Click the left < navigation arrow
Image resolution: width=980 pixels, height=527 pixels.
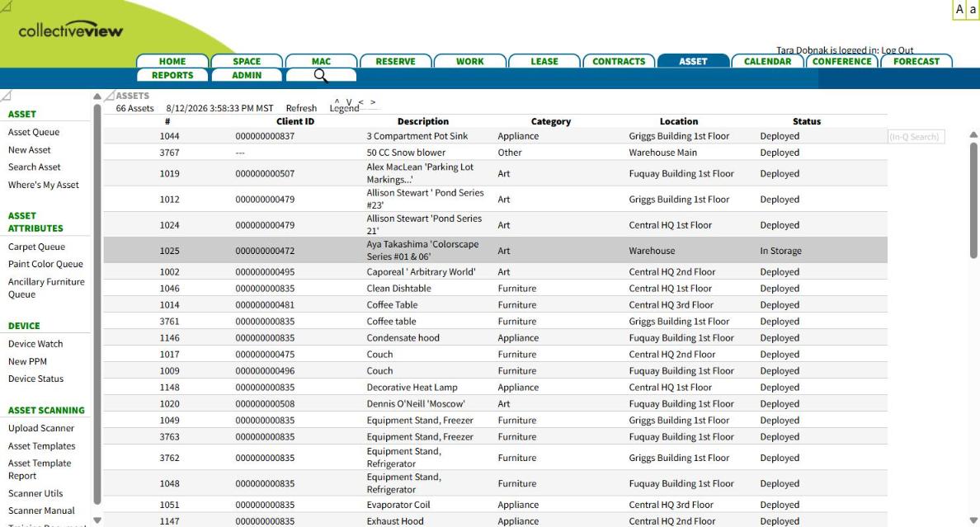(x=360, y=101)
